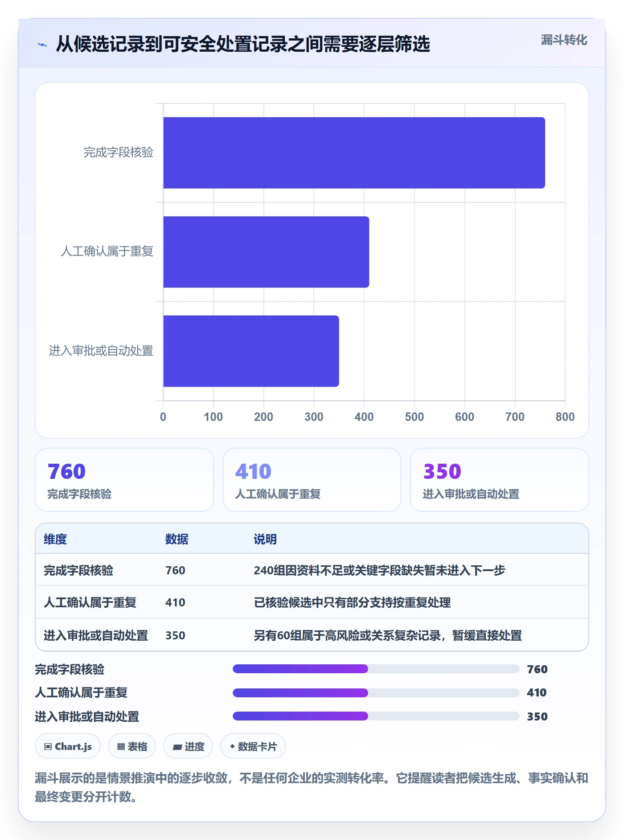The width and height of the screenshot is (624, 840).
Task: Click the note starting with 240组因资料不足
Action: (x=379, y=570)
